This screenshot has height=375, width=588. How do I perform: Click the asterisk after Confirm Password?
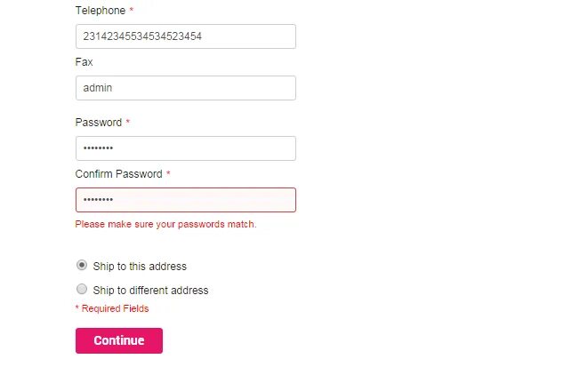168,174
